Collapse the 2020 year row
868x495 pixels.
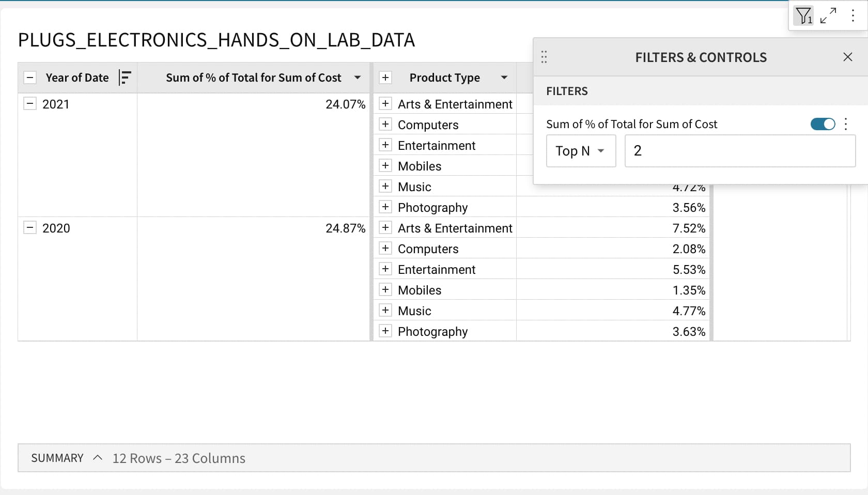(x=30, y=228)
